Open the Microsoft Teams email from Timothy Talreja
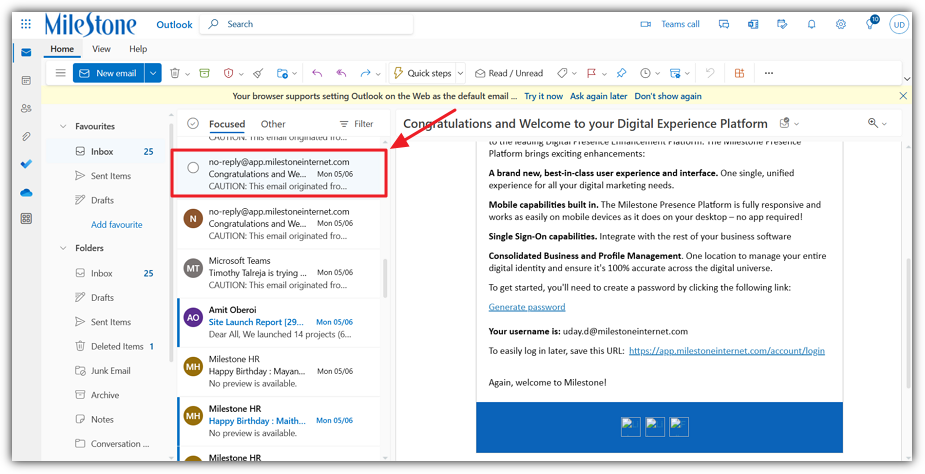 tap(279, 273)
